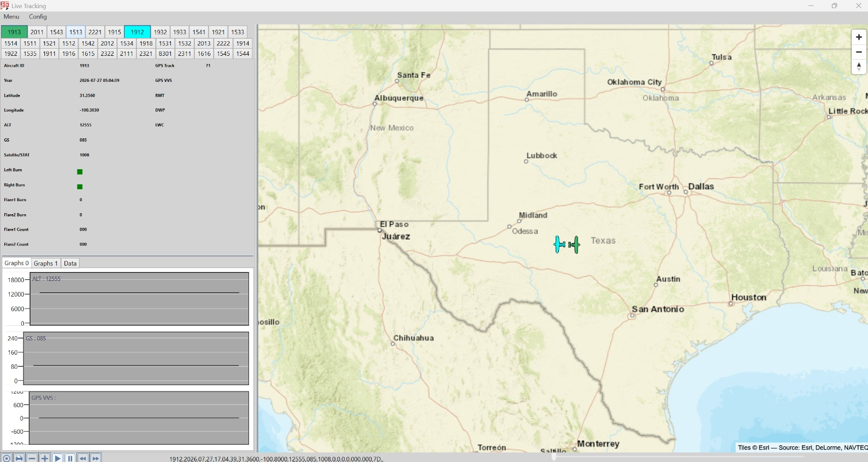The image size is (868, 462).
Task: Select aircraft 1913 highlighted in green
Action: 15,32
